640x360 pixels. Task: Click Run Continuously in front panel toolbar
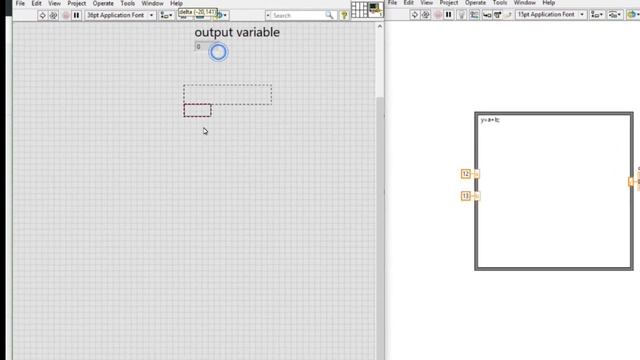[x=53, y=16]
